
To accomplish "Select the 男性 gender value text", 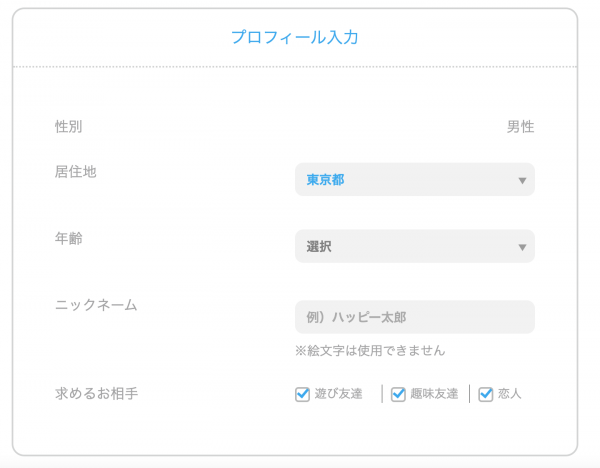I will tap(520, 127).
